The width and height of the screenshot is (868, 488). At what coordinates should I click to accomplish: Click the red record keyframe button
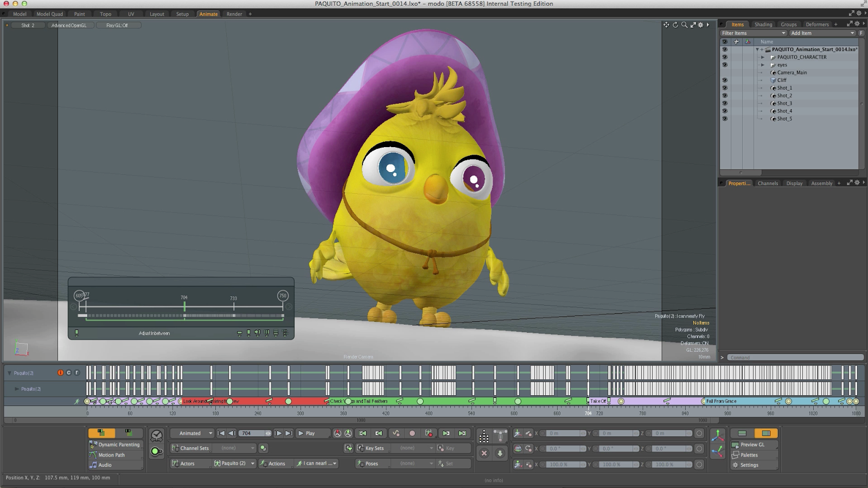(x=412, y=433)
